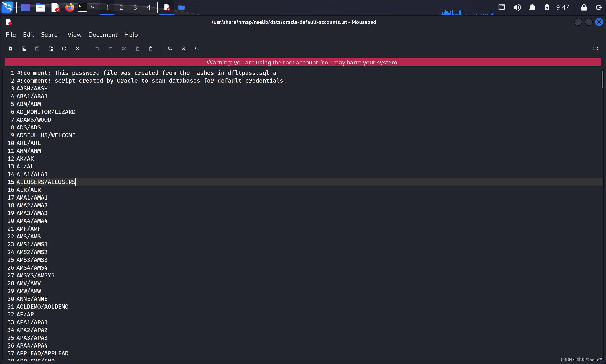Screen dimensions: 606x364
Task: Place cursor on line ADAMS/WOOD
Action: (34, 120)
